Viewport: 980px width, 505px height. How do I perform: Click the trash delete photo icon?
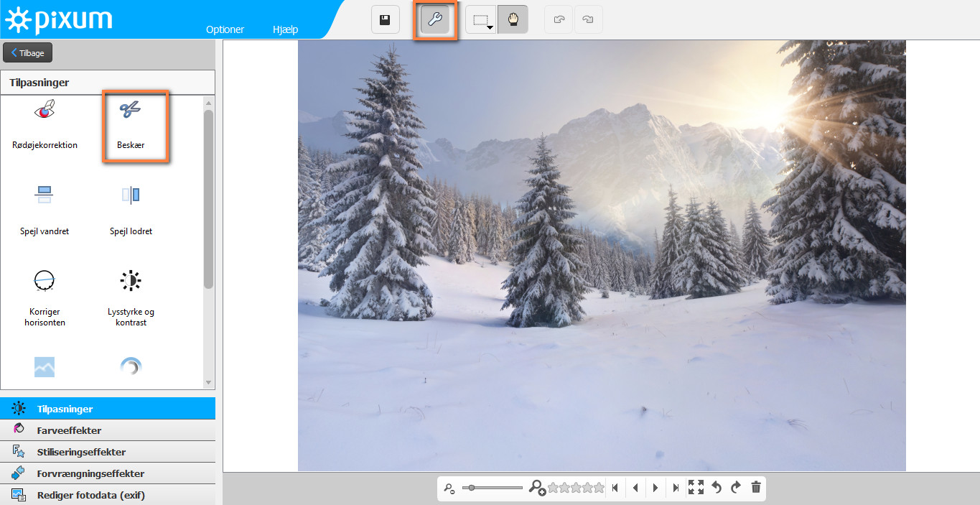pos(755,488)
